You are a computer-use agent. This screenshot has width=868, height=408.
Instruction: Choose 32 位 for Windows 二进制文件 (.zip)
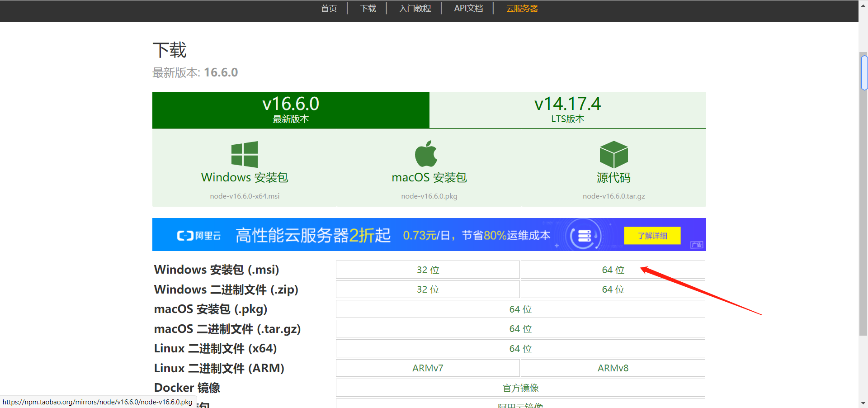click(428, 289)
